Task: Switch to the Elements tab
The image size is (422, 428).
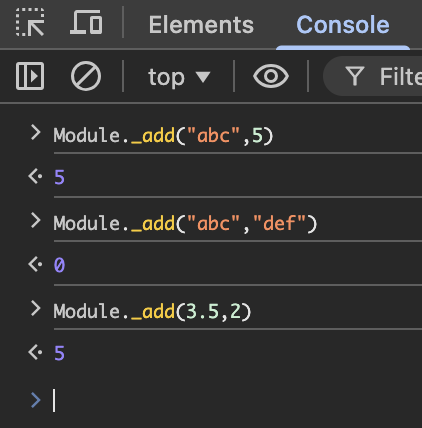Action: pyautogui.click(x=201, y=25)
